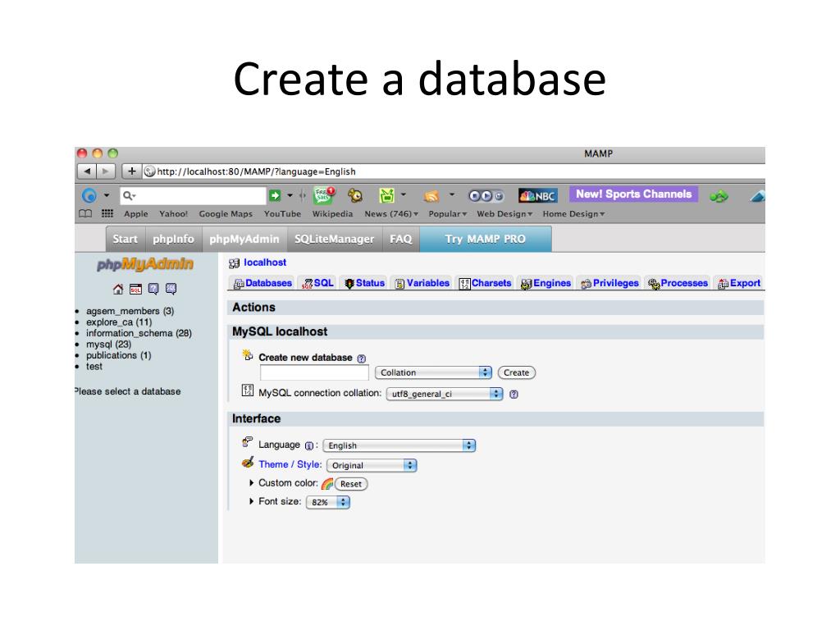Open the MySQL connection collation dropdown
Viewport: 840px width, 630px height.
(444, 394)
